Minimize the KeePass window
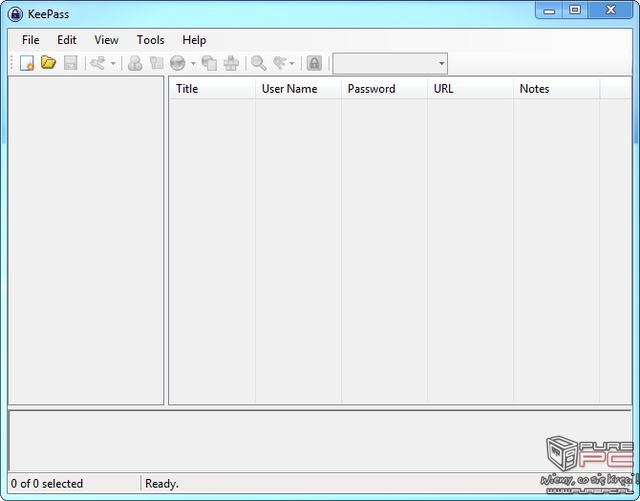Viewport: 640px width, 501px height. click(x=549, y=10)
